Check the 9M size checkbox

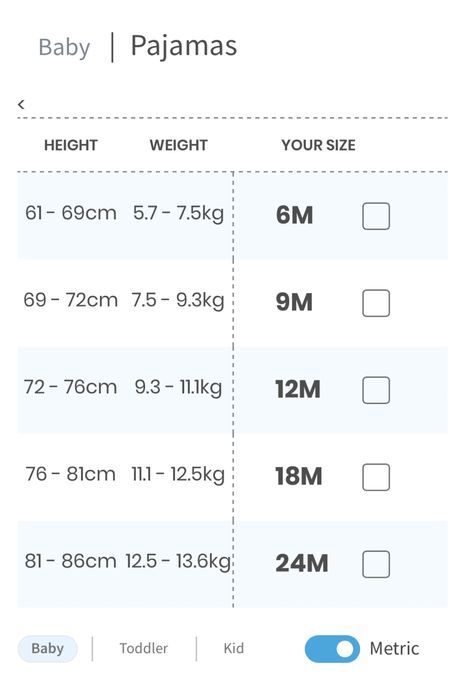tap(376, 303)
